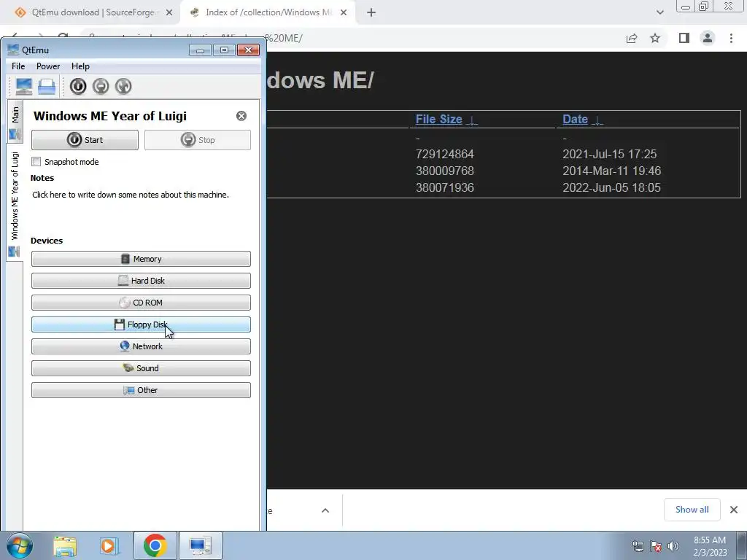Image resolution: width=747 pixels, height=560 pixels.
Task: Open Windows Explorer from the taskbar
Action: 65,546
